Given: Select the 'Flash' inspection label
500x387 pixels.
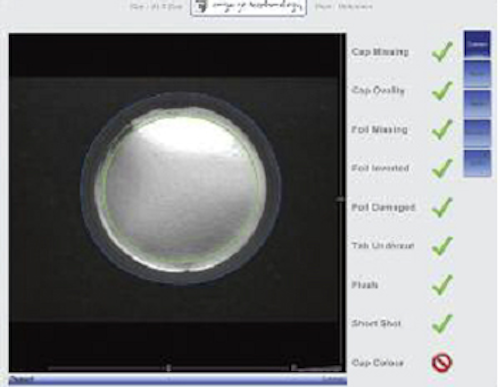Looking at the screenshot, I should pos(365,285).
